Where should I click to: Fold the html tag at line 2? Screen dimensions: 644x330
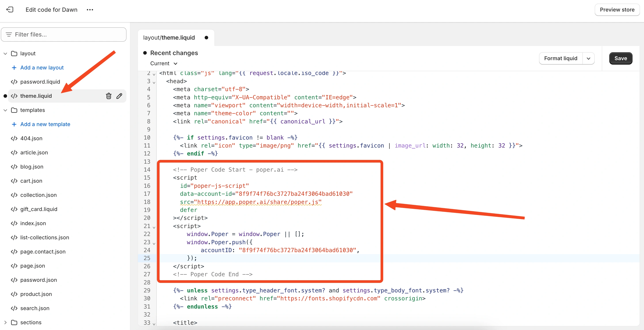click(x=154, y=74)
